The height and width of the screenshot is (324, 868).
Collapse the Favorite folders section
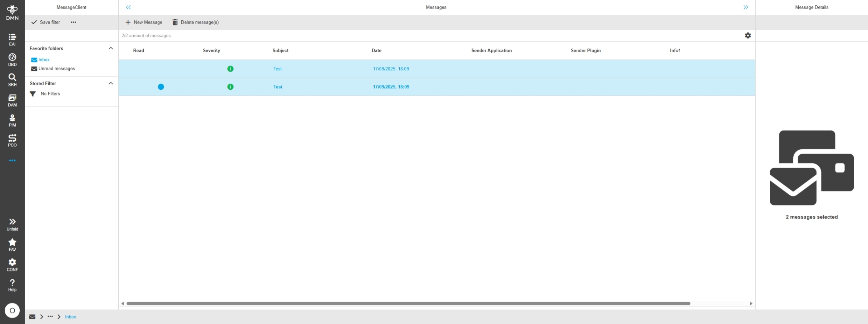(x=111, y=48)
